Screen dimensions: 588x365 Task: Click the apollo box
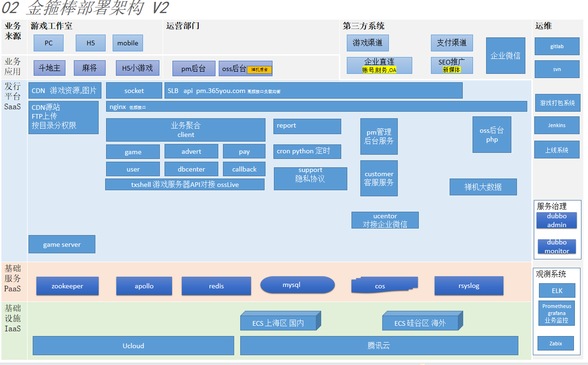pyautogui.click(x=144, y=286)
